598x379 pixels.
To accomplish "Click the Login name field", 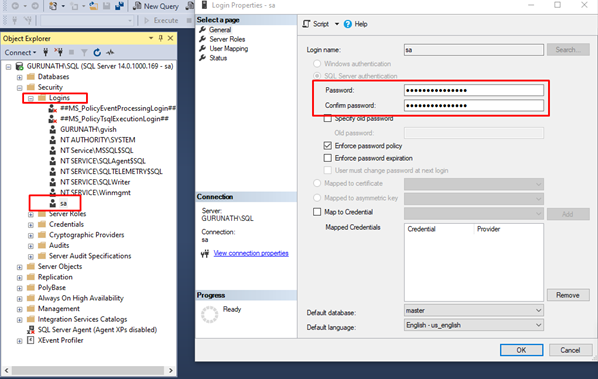I will pyautogui.click(x=474, y=50).
